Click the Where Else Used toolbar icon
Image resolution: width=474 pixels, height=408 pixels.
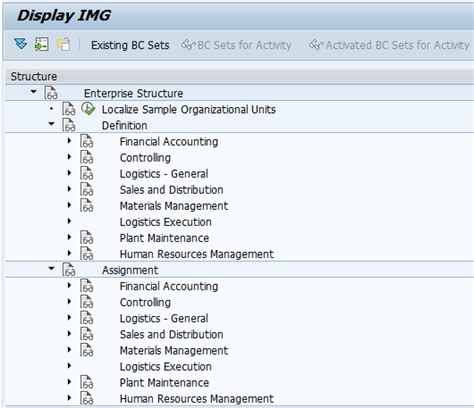[x=42, y=44]
